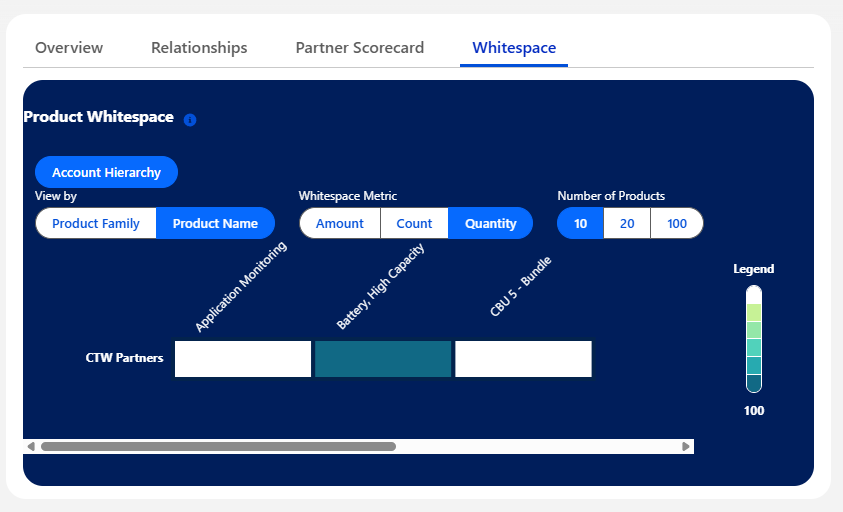This screenshot has width=843, height=512.
Task: Click the right scrollbar arrow
Action: click(x=686, y=447)
